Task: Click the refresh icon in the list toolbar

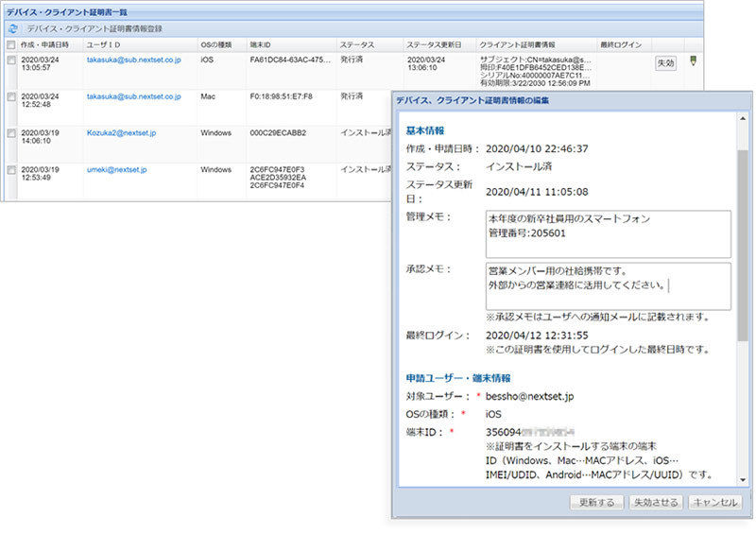Action: coord(12,29)
